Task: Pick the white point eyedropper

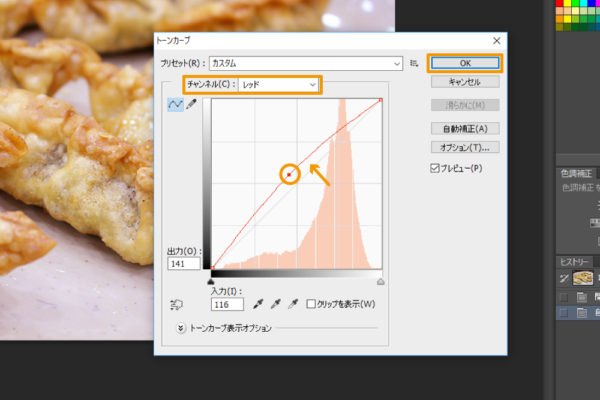Action: tap(293, 304)
